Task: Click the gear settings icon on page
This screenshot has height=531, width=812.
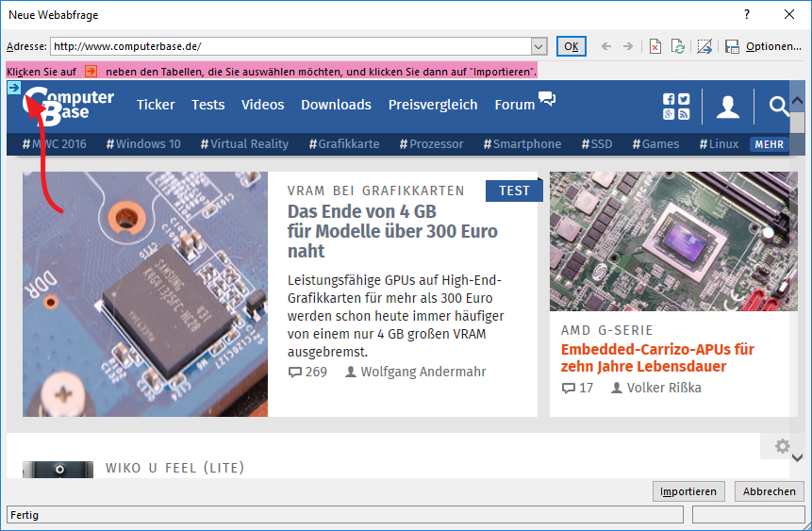Action: click(x=782, y=446)
